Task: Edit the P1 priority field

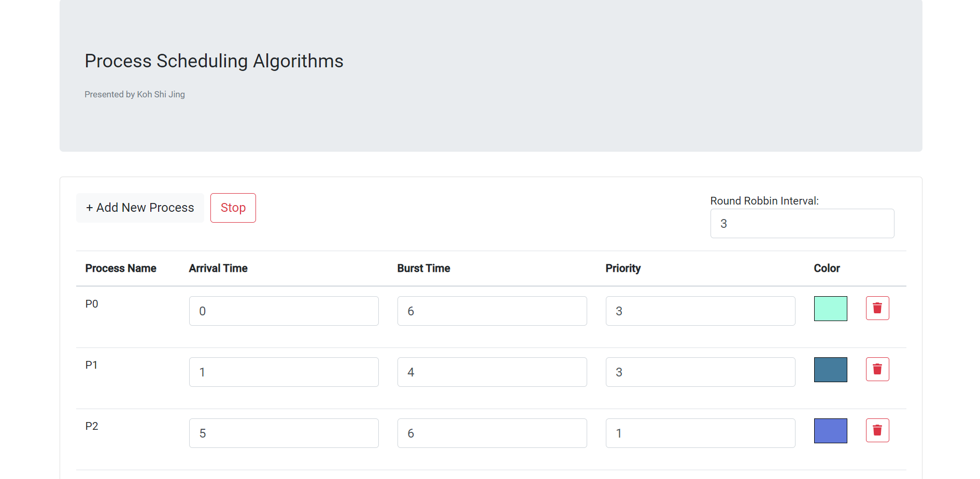Action: pyautogui.click(x=701, y=372)
